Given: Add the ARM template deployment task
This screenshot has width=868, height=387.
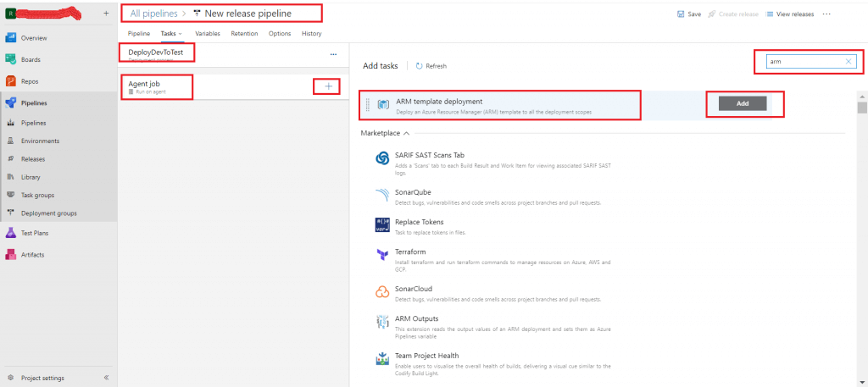Looking at the screenshot, I should [x=743, y=102].
